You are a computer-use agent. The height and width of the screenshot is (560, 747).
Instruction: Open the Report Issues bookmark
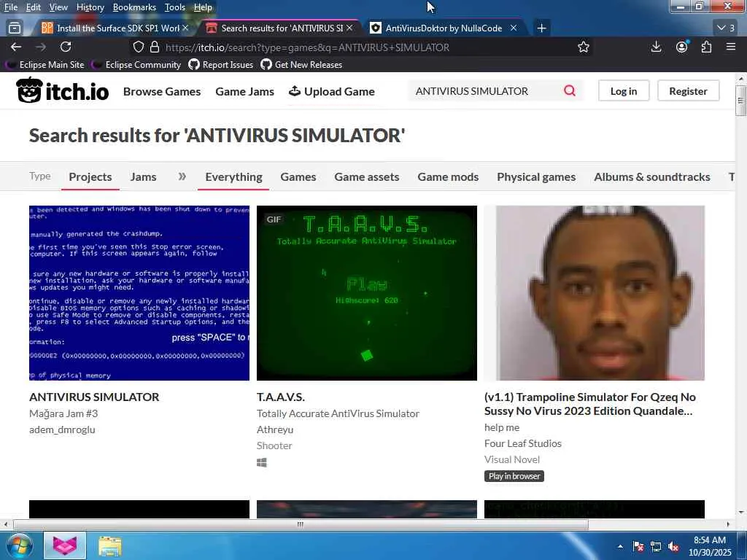pyautogui.click(x=221, y=65)
